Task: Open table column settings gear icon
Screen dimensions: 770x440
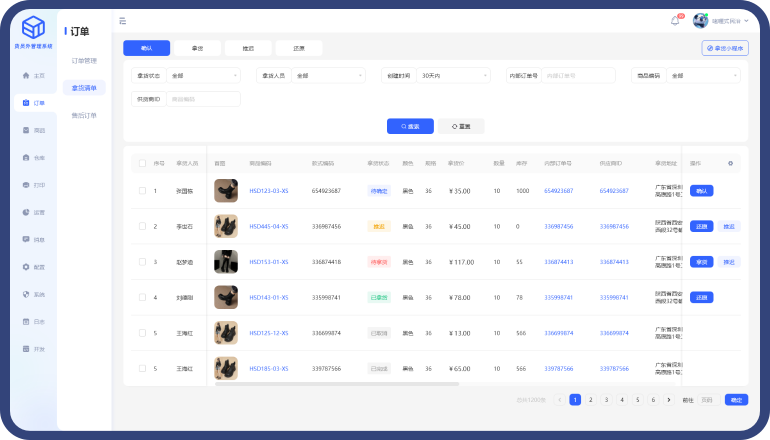Action: point(730,163)
